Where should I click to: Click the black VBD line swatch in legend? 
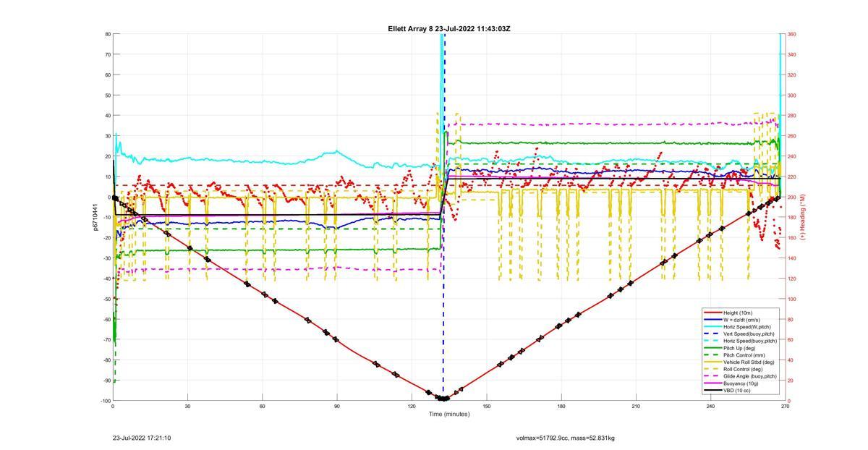(x=712, y=391)
